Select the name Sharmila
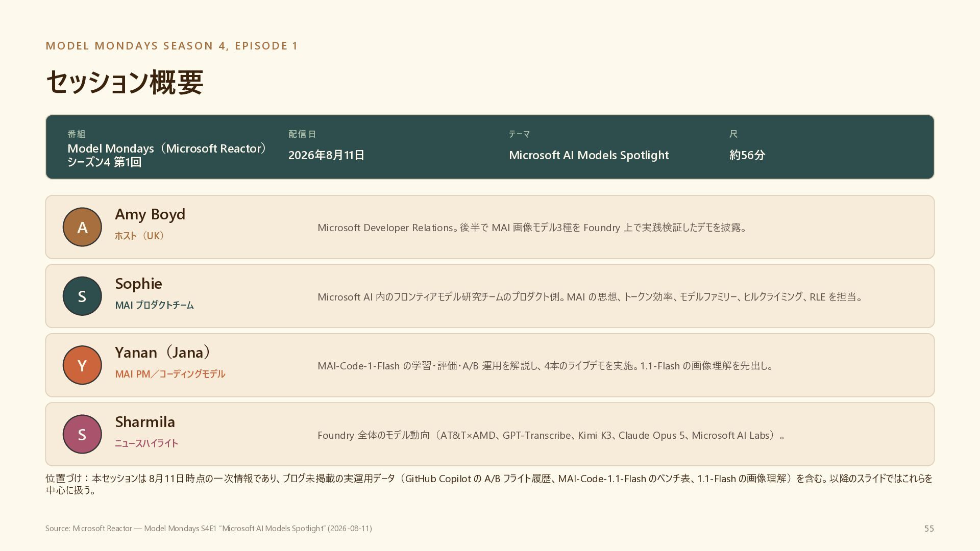 pyautogui.click(x=145, y=422)
